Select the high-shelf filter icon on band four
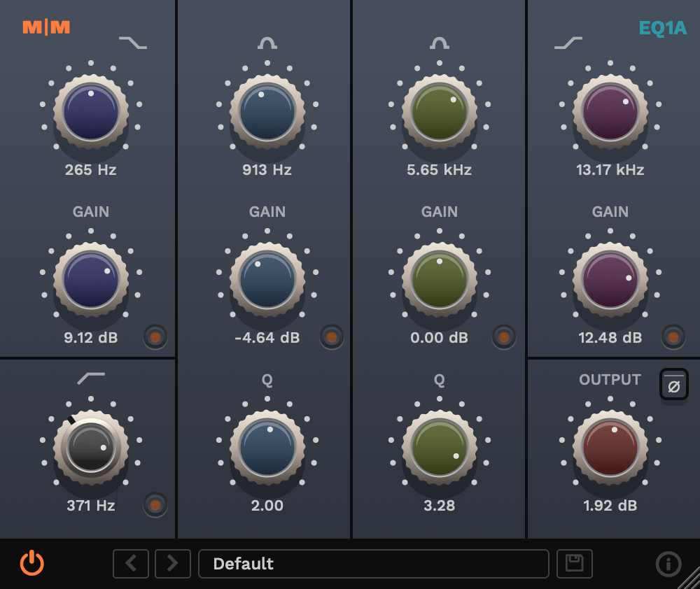Image resolution: width=700 pixels, height=589 pixels. pyautogui.click(x=568, y=42)
